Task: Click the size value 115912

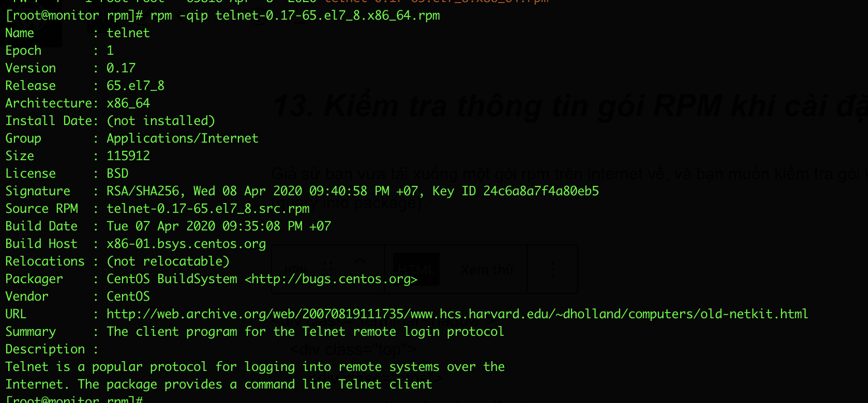Action: pyautogui.click(x=128, y=156)
